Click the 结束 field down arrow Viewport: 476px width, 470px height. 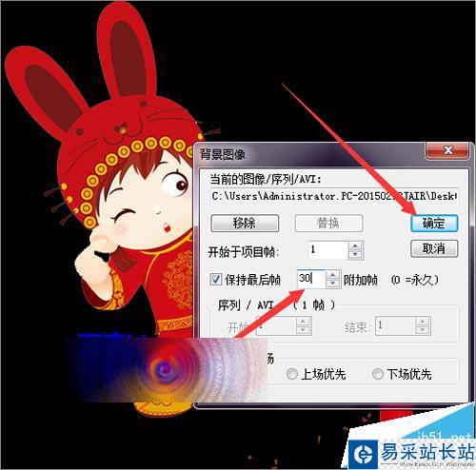pyautogui.click(x=423, y=330)
